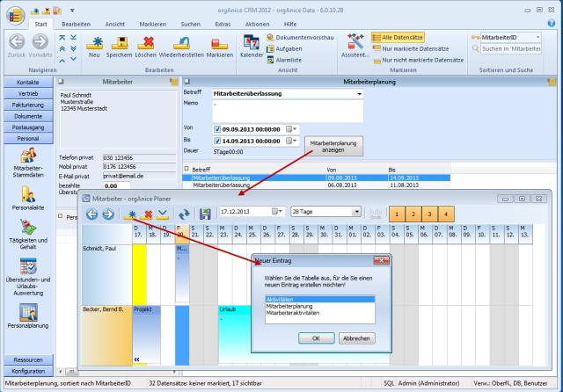The height and width of the screenshot is (392, 563).
Task: Open Dokumentenvorschau
Action: pos(300,37)
